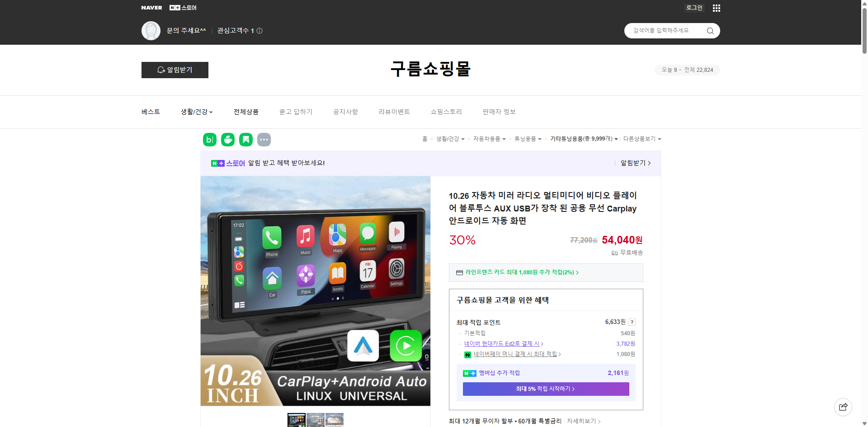Click the Keep bookmark share icon
Viewport: 868px width, 427px height.
[245, 140]
